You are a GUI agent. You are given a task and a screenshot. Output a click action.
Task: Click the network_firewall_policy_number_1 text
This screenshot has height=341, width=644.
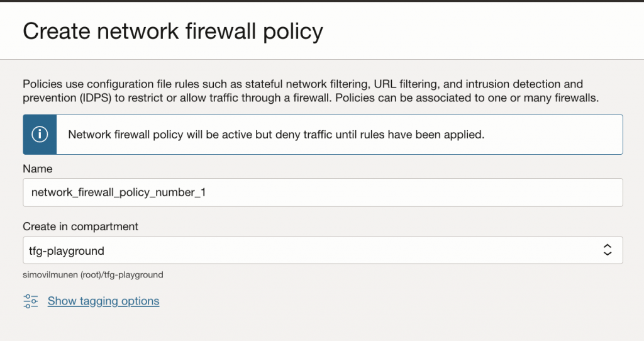tap(119, 193)
